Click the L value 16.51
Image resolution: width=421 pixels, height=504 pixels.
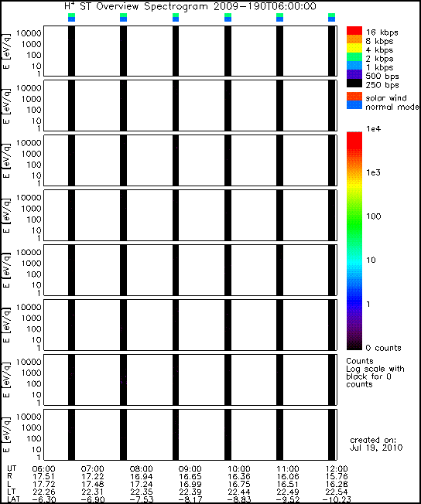(x=288, y=485)
